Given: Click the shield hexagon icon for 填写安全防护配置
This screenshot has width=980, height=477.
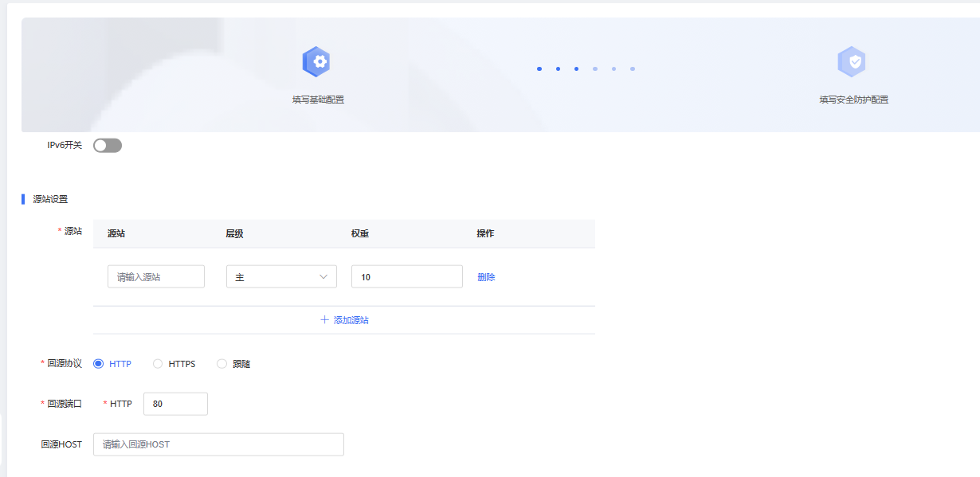Looking at the screenshot, I should (852, 61).
